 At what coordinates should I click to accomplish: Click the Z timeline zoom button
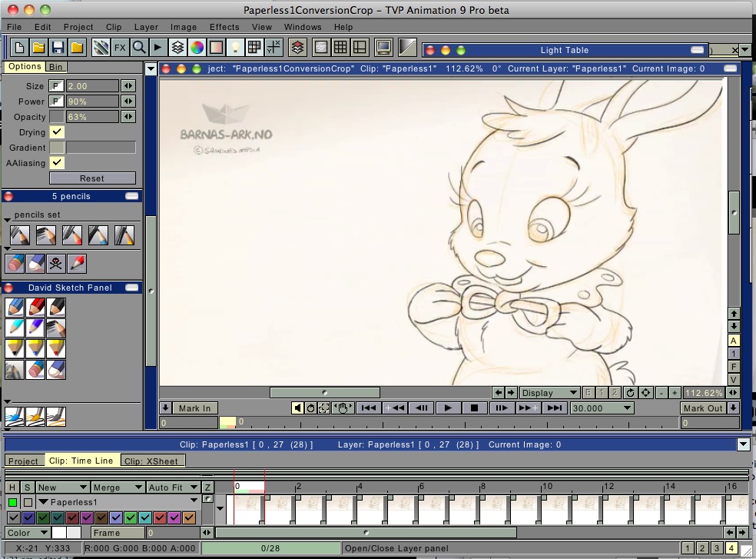[x=207, y=487]
